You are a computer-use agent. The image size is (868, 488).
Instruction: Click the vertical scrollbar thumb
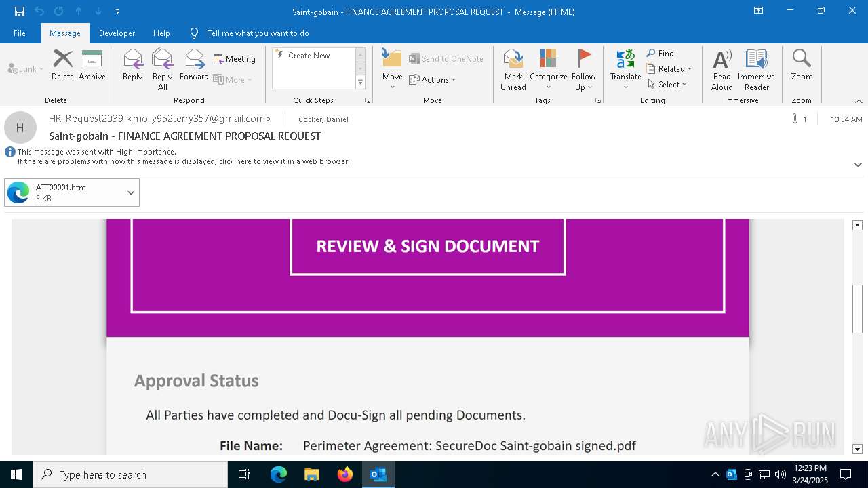[x=857, y=309]
